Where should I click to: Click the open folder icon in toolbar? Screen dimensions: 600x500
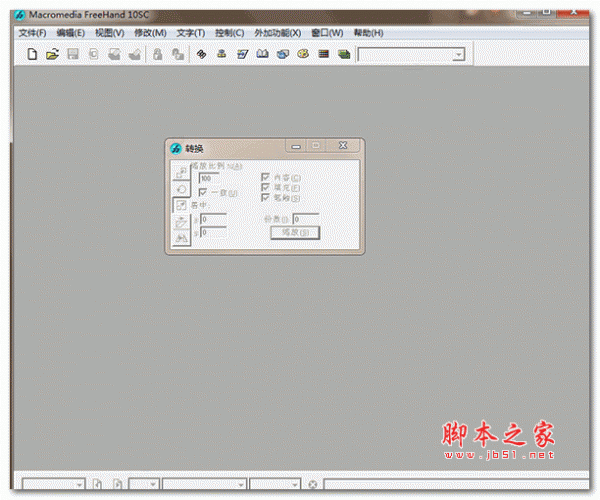(52, 54)
